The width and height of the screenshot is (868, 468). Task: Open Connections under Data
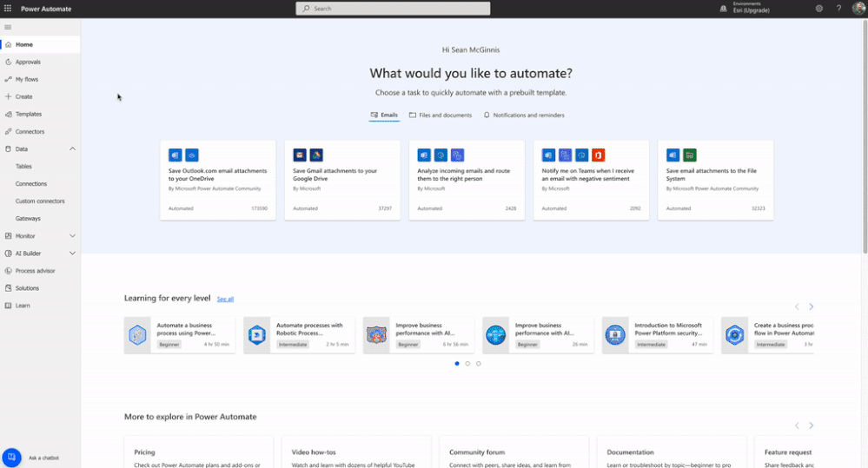31,184
